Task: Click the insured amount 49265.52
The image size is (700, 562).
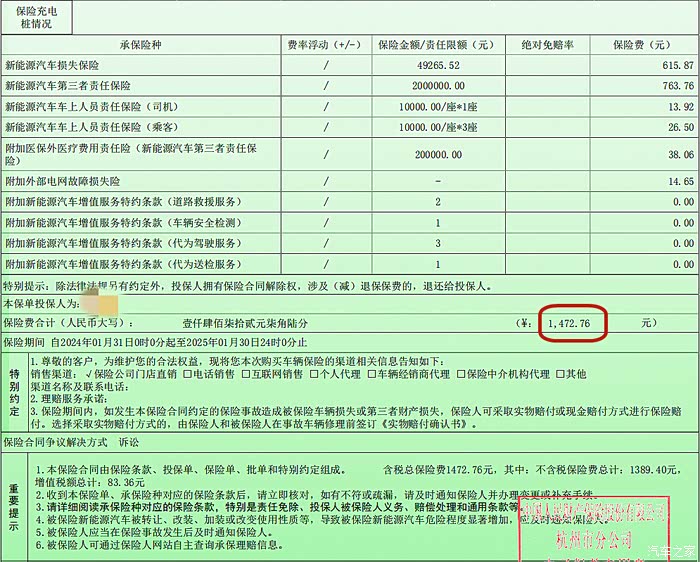Action: coord(438,65)
